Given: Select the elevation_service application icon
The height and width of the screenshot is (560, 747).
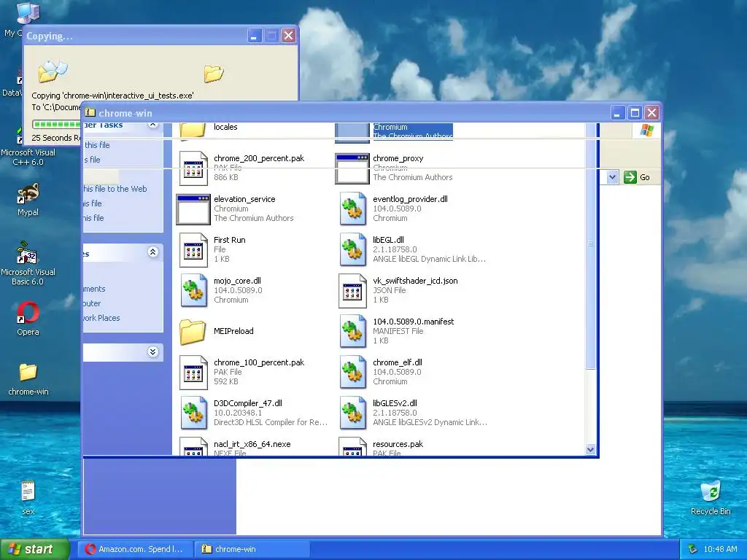Looking at the screenshot, I should [x=193, y=209].
